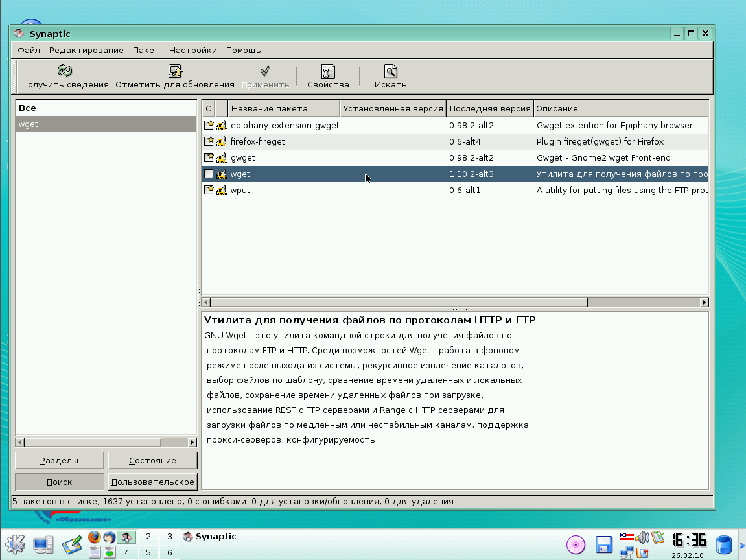Select the wget search filter in left pane
Viewport: 746px width, 560px height.
[x=106, y=124]
